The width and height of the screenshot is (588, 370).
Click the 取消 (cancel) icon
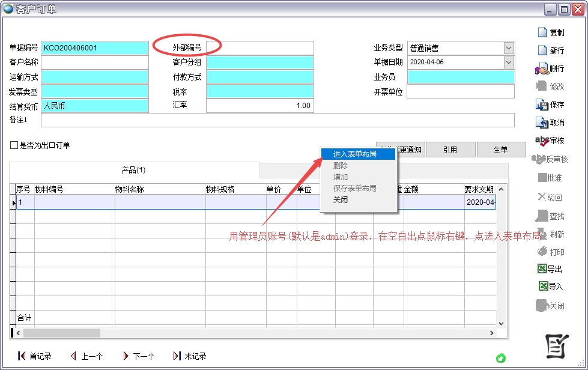click(x=542, y=123)
